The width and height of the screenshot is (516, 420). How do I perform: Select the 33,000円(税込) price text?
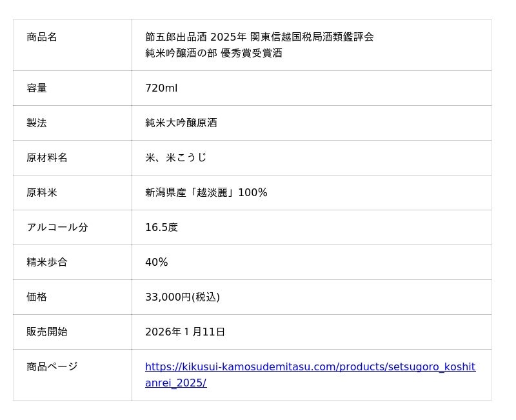(183, 297)
